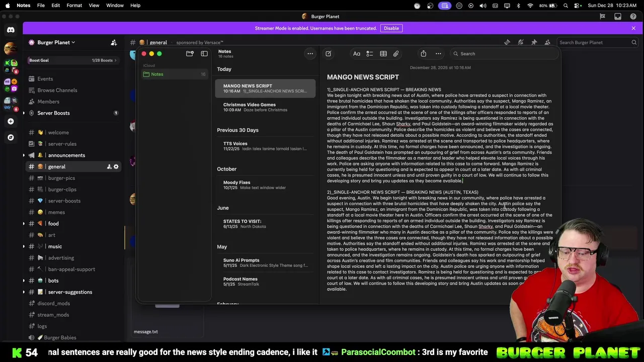
Task: Open the Podcast Names note
Action: 266,282
